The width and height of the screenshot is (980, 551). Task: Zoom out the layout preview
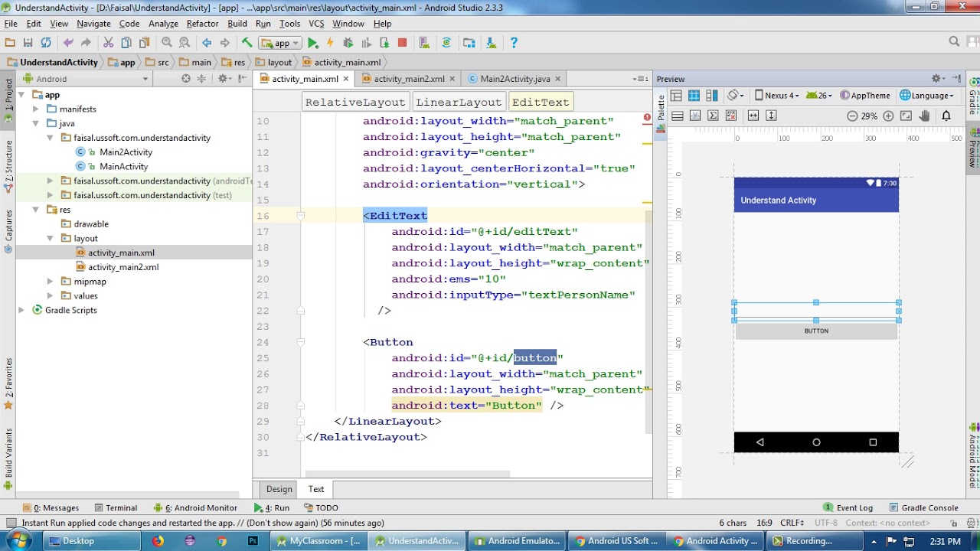[x=852, y=116]
